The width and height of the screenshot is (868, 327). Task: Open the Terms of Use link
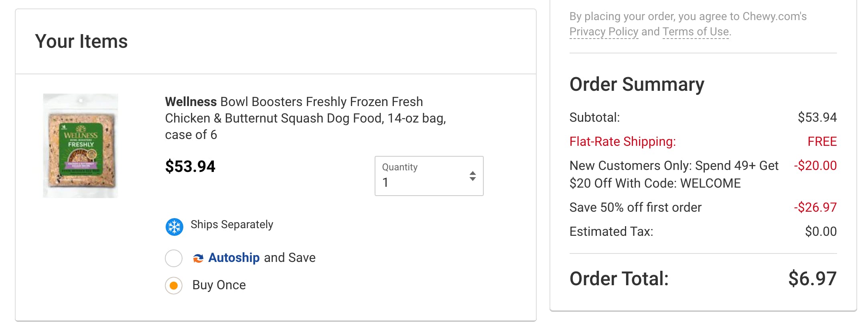(696, 32)
